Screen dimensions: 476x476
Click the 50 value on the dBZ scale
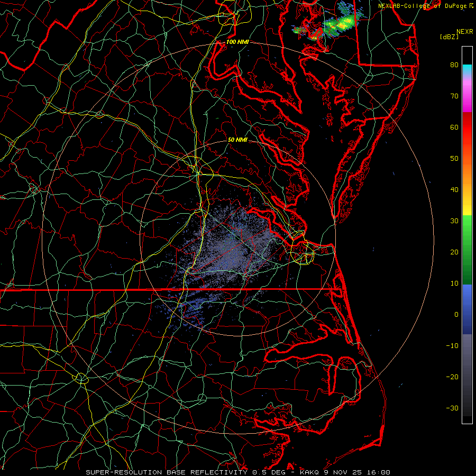pyautogui.click(x=454, y=159)
